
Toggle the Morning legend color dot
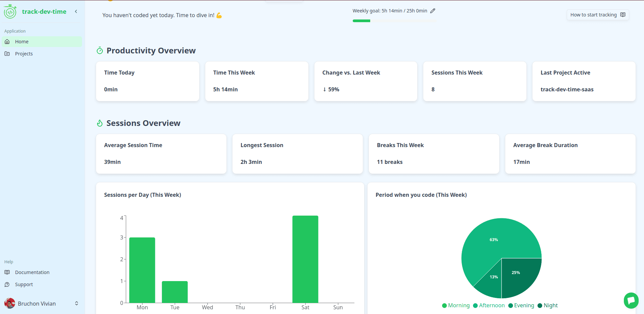[x=444, y=306]
